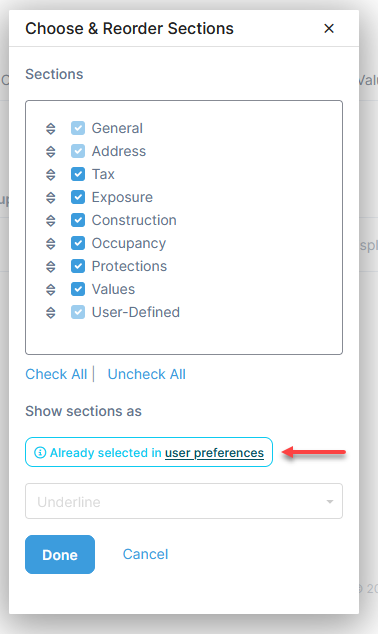Toggle the Exposure section checkbox
Screen dimensions: 378x634
click(78, 197)
